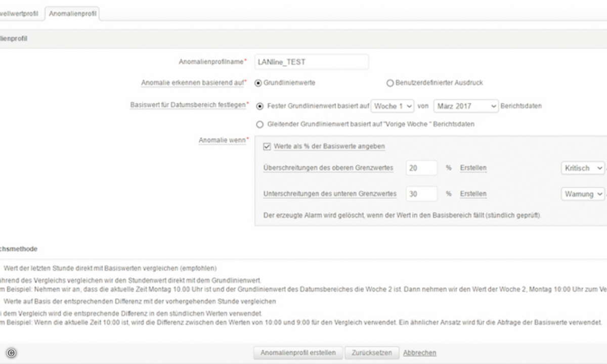
Task: Select Gleitender Grundlinienwert radio button
Action: 260,124
